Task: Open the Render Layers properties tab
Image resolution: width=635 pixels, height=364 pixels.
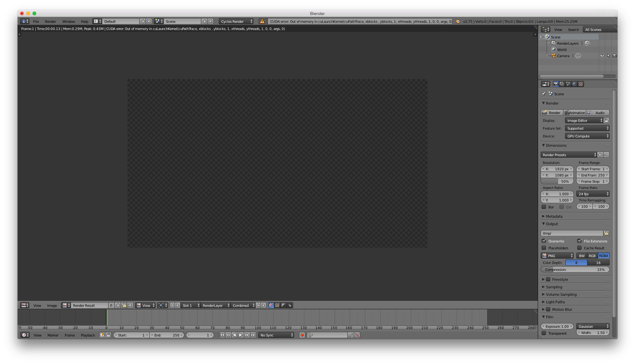Action: pos(562,84)
